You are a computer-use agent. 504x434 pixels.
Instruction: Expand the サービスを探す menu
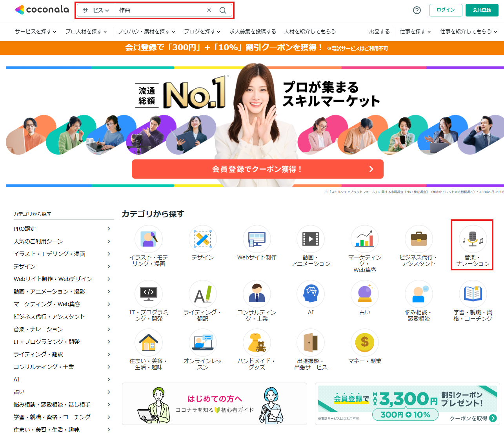click(x=36, y=31)
